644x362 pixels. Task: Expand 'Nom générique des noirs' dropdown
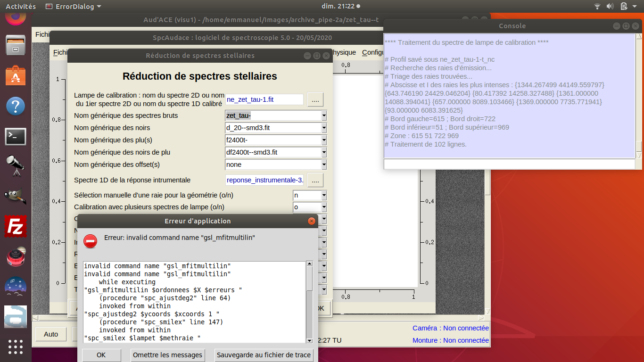point(323,128)
